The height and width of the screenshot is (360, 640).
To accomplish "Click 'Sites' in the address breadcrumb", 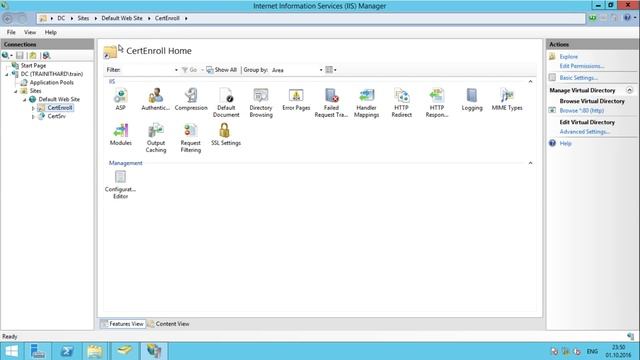I will click(83, 18).
